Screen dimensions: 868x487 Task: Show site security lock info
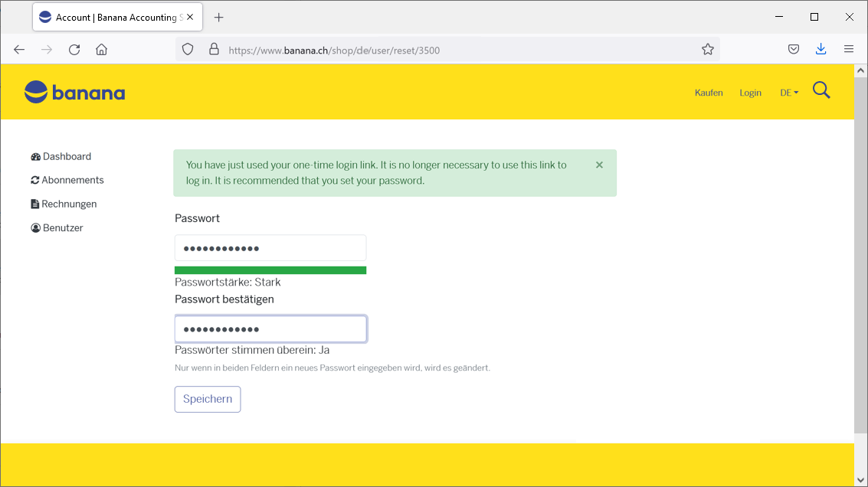tap(214, 50)
